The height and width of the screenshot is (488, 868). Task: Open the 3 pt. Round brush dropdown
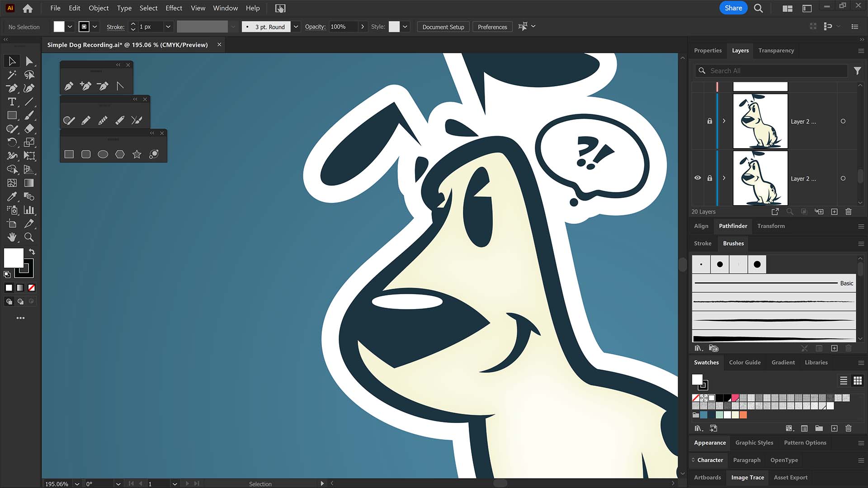coord(296,27)
